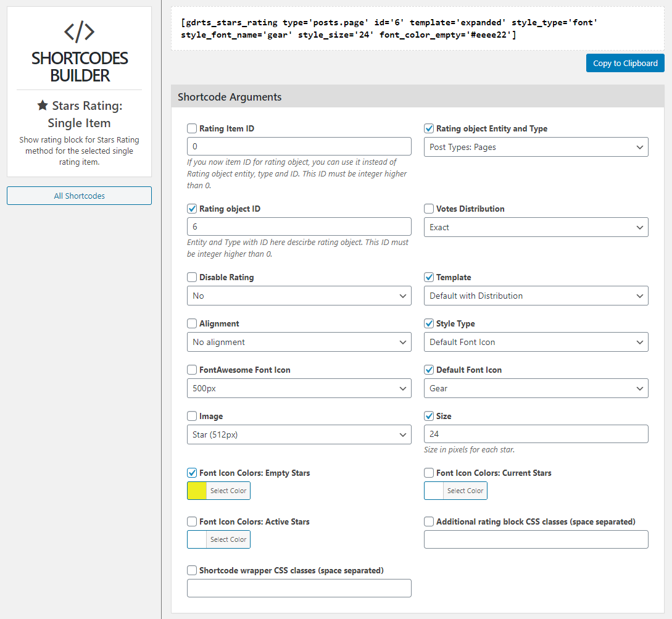Click the yellow Empty Stars color swatch
The image size is (672, 619).
click(197, 491)
